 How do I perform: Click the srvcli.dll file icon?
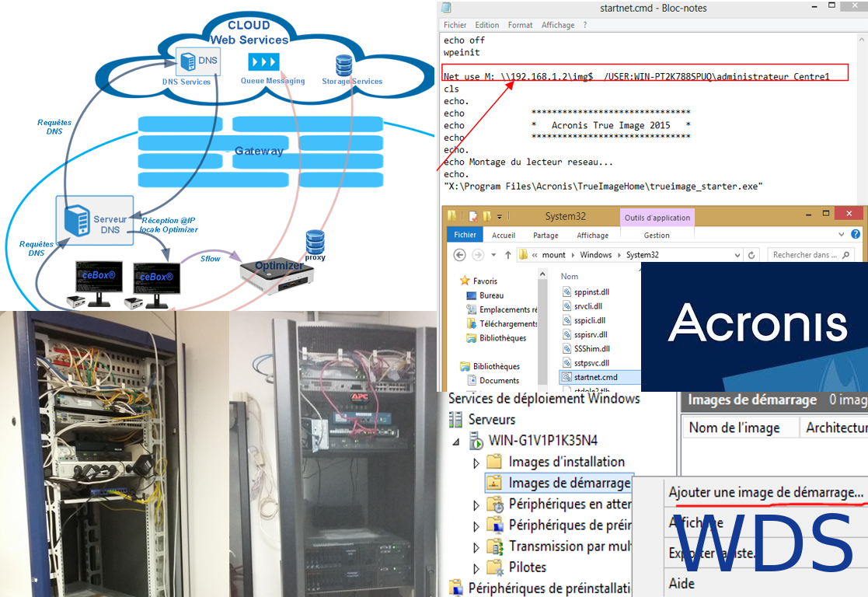566,306
